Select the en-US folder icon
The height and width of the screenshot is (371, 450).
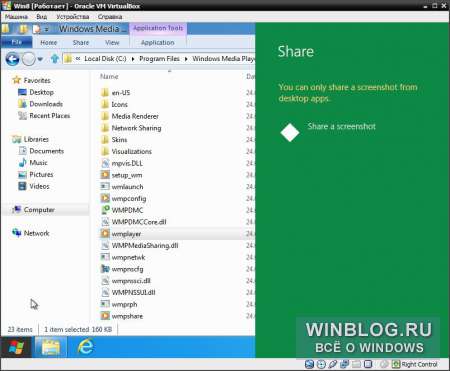point(105,93)
